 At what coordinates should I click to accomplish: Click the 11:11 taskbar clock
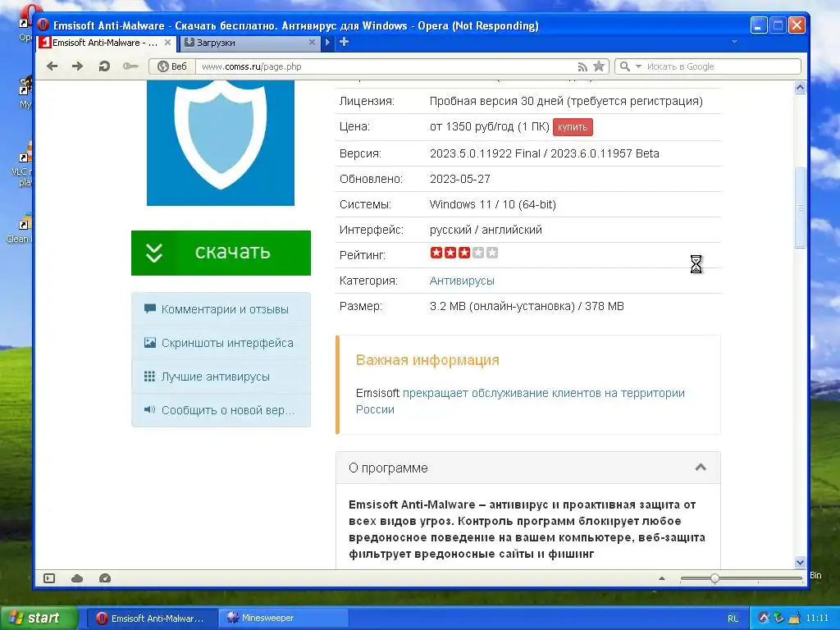(x=817, y=619)
